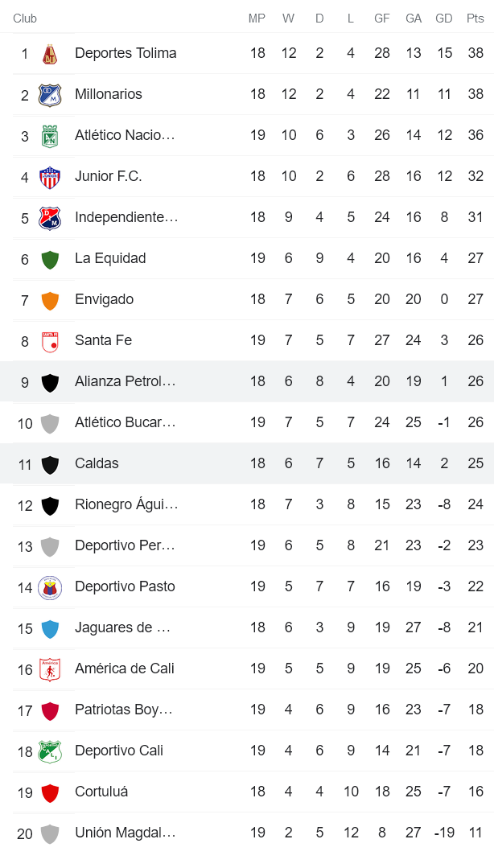This screenshot has height=868, width=494.
Task: Sort standings by GD column header
Action: tap(444, 18)
